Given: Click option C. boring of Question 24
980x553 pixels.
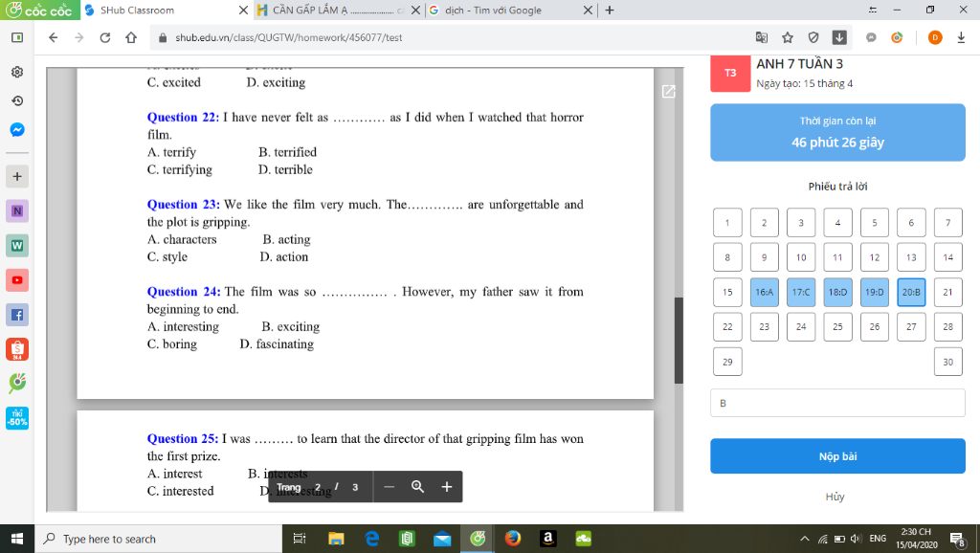Looking at the screenshot, I should click(172, 344).
